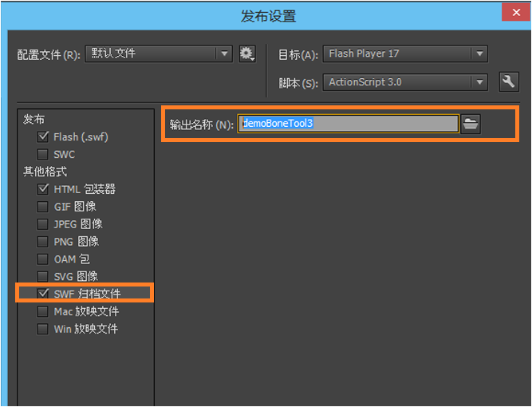This screenshot has height=407, width=532.
Task: Click the 输出名称 (N) label
Action: pos(202,124)
